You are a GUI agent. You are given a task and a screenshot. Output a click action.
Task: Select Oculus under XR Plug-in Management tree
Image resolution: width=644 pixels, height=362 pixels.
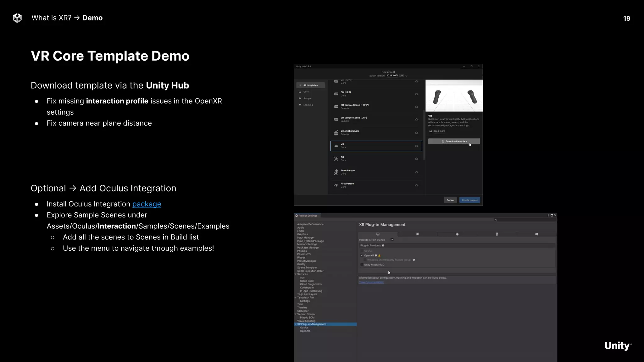(x=304, y=327)
